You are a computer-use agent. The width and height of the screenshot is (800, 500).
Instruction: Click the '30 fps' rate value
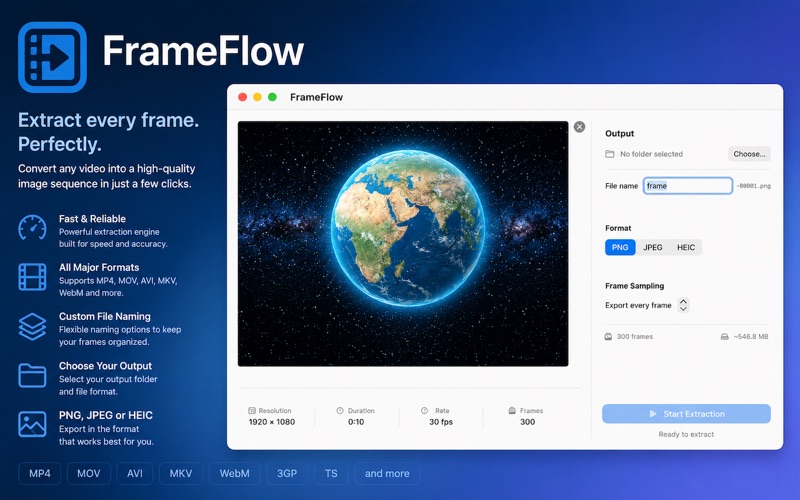click(x=441, y=422)
